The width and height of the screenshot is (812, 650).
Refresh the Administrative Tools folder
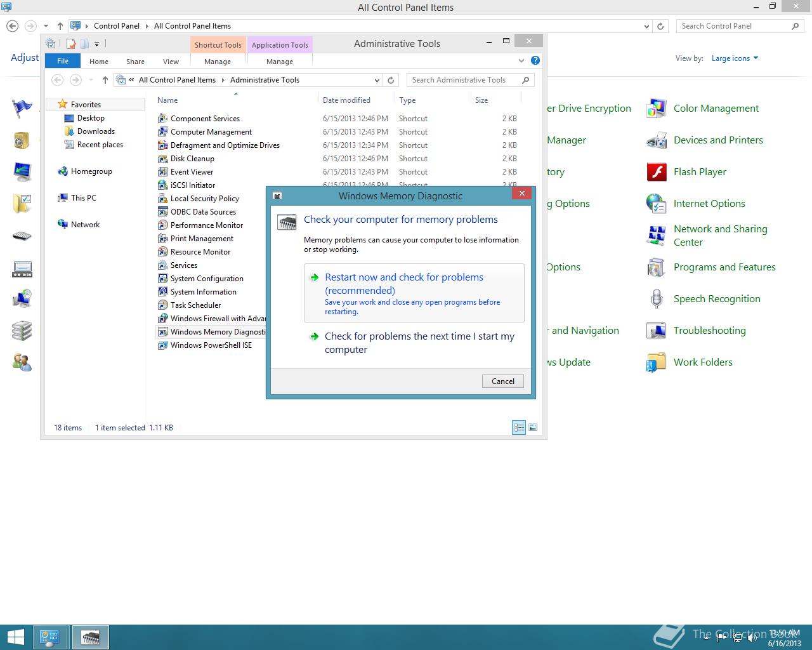(391, 80)
